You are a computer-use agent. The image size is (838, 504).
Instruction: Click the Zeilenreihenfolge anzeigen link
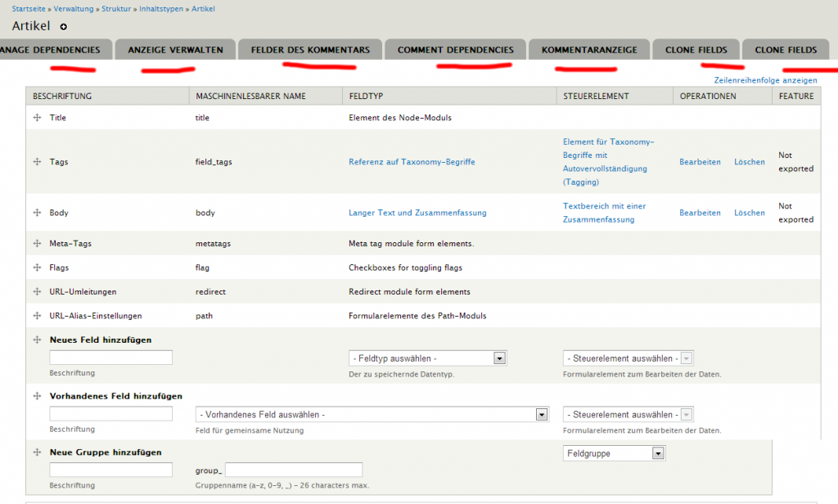(x=765, y=81)
